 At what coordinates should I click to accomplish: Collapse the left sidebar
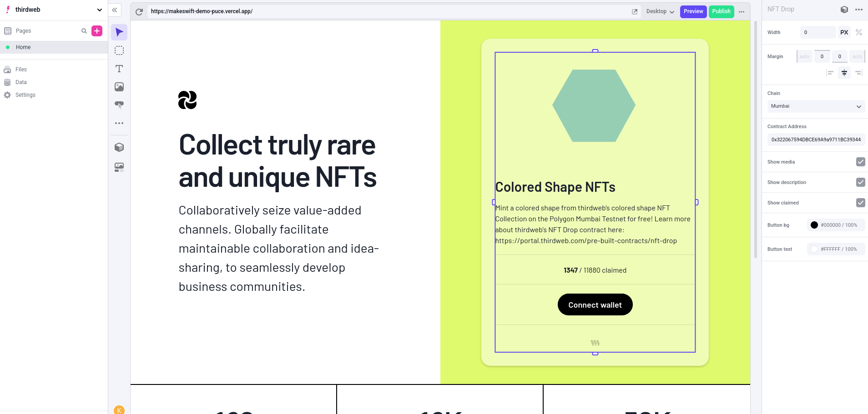click(115, 10)
